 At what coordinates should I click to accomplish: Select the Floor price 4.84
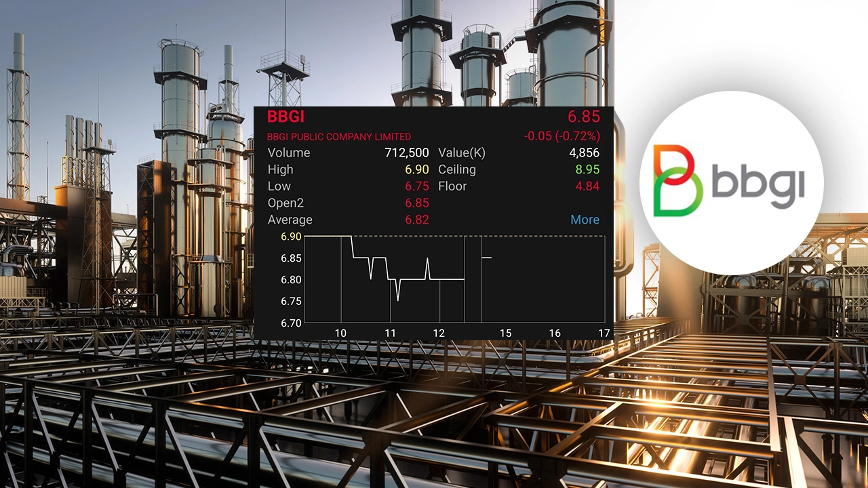[x=587, y=186]
